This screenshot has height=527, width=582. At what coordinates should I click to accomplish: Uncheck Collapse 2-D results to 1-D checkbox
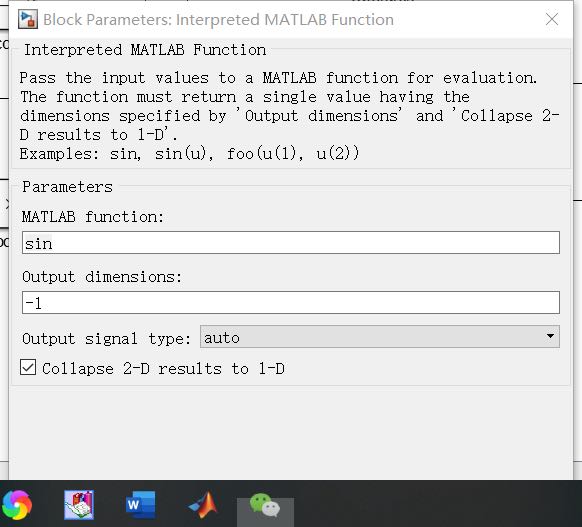pyautogui.click(x=28, y=368)
